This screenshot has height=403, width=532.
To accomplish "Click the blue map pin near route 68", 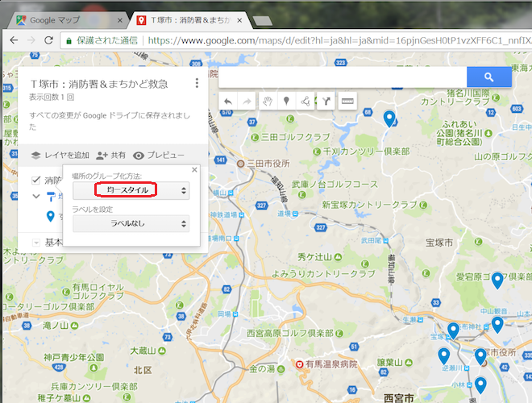I will (x=389, y=118).
